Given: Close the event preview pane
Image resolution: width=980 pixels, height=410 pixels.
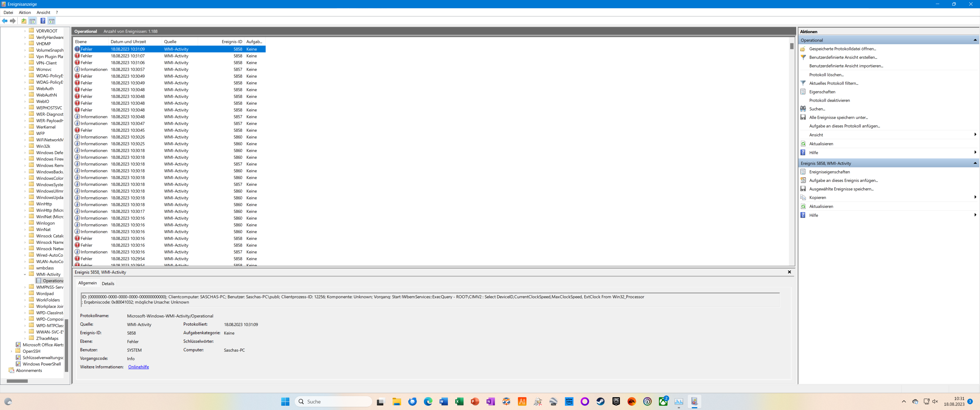Looking at the screenshot, I should 789,272.
